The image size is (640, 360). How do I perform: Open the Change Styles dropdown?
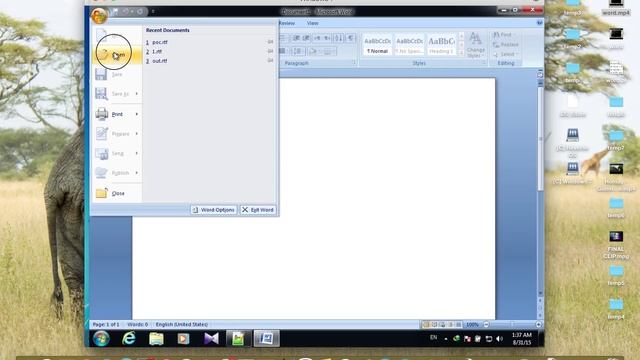(476, 45)
